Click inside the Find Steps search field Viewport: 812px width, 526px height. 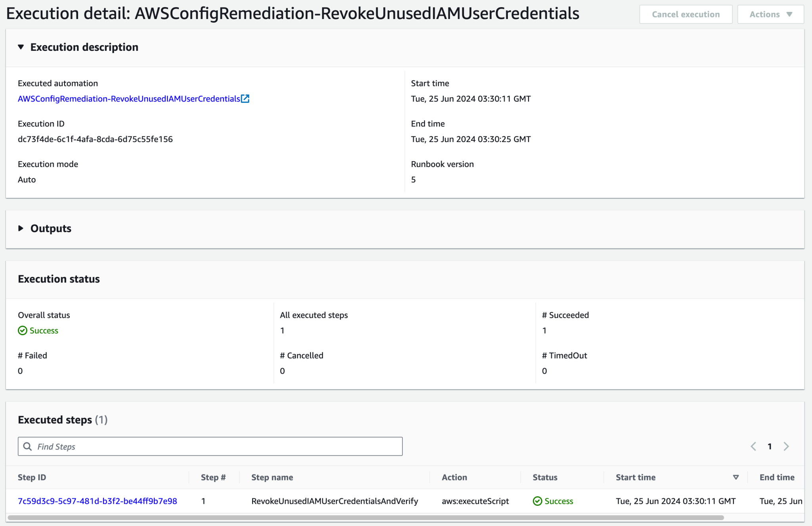tap(210, 446)
